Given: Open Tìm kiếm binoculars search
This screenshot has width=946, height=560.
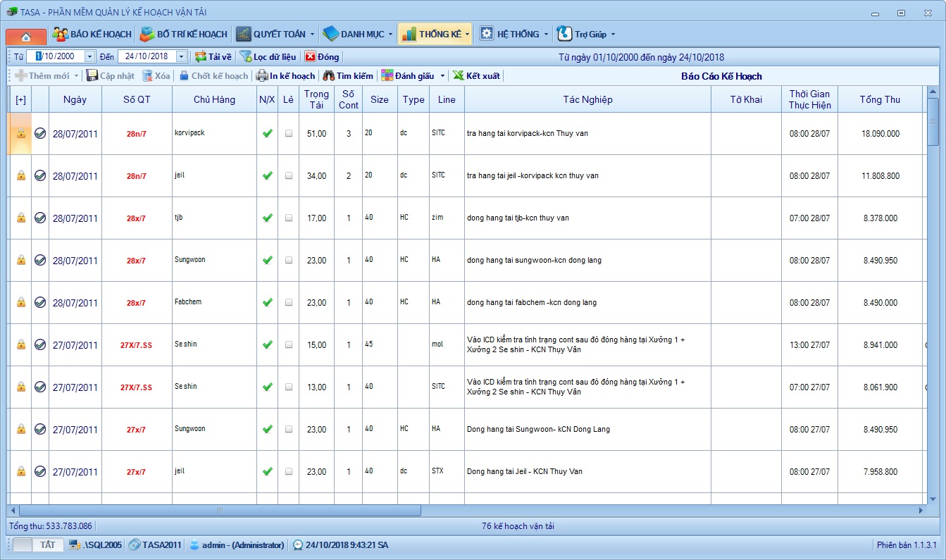Looking at the screenshot, I should coord(328,76).
